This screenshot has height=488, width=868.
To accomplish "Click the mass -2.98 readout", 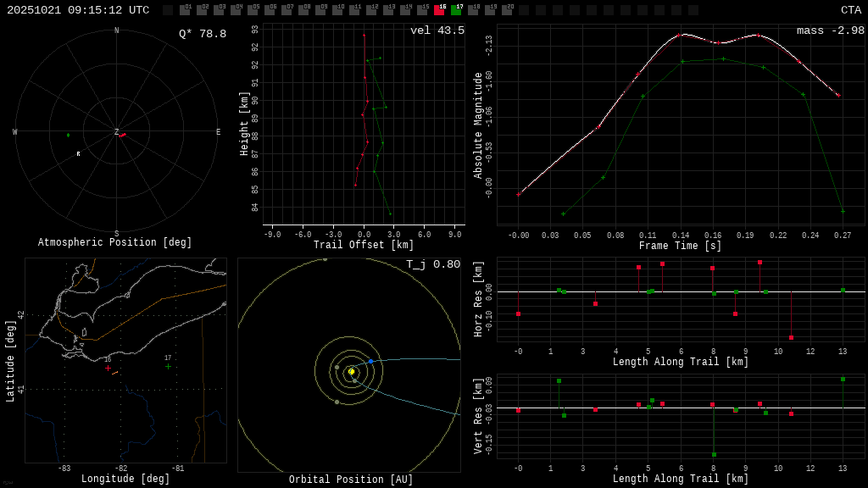I will pyautogui.click(x=830, y=30).
